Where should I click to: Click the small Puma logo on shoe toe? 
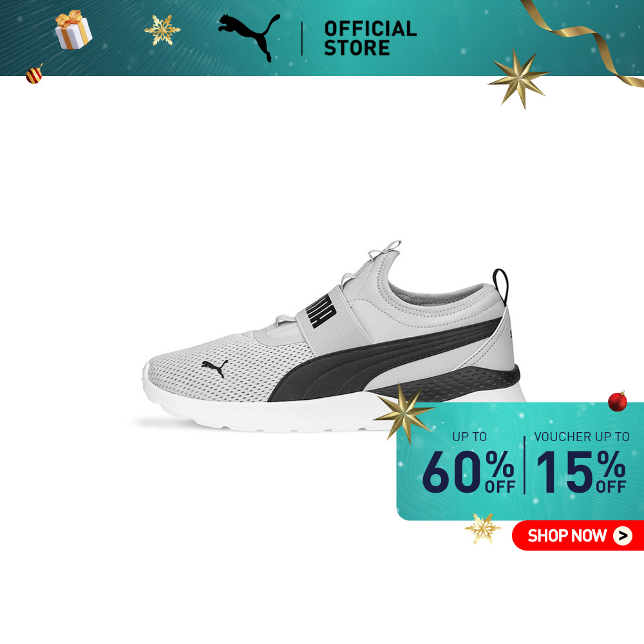click(x=214, y=368)
